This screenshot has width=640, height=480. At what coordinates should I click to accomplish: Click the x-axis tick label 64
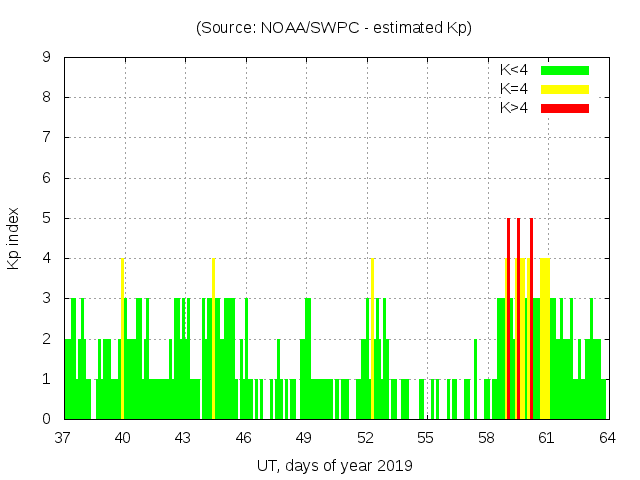[606, 438]
